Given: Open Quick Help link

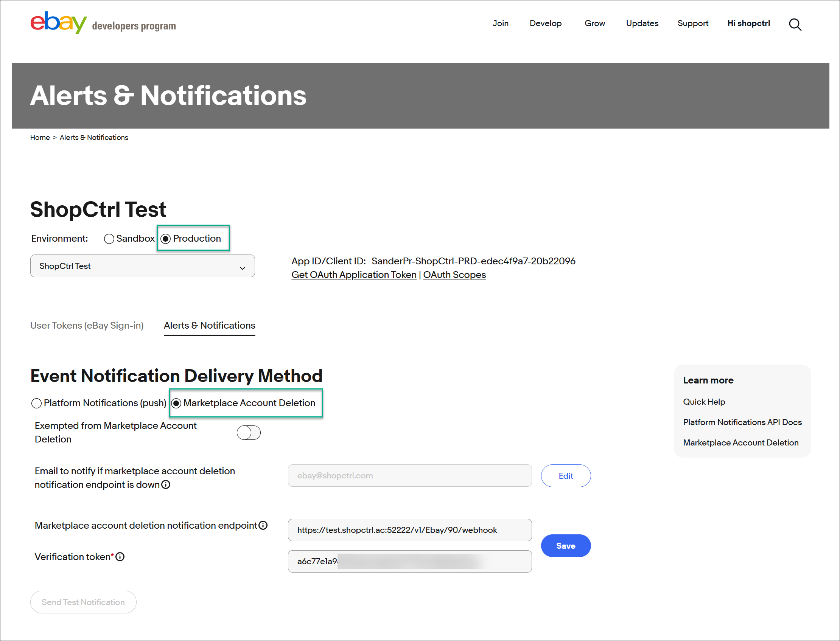Looking at the screenshot, I should (x=704, y=402).
